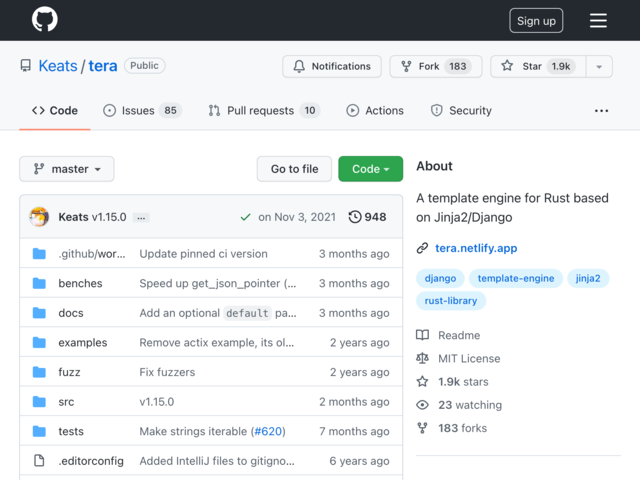Expand the green Code clone dropdown
The image size is (640, 480).
click(371, 169)
